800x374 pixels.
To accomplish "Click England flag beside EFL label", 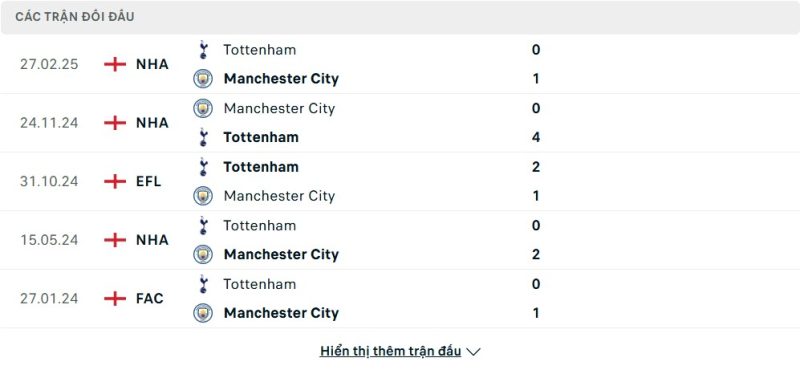I will pyautogui.click(x=115, y=181).
